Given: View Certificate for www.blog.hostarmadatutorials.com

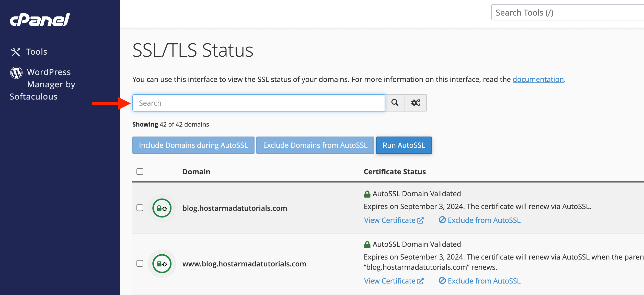Looking at the screenshot, I should point(394,281).
